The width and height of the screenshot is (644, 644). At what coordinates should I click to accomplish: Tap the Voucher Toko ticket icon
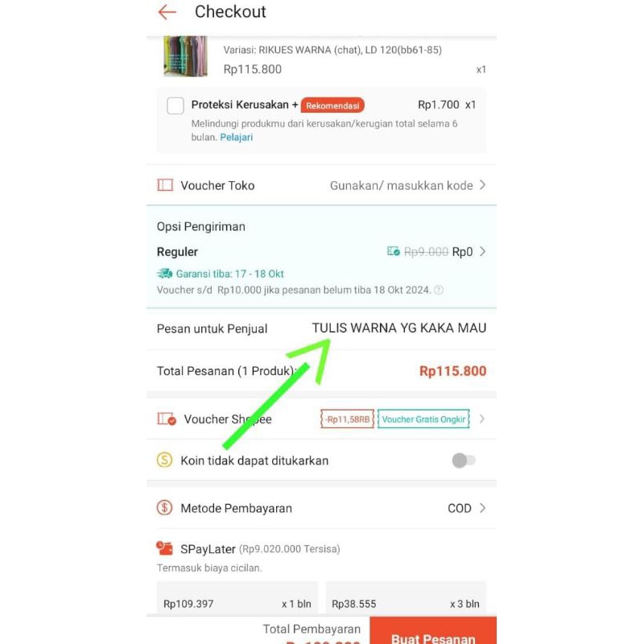[165, 185]
